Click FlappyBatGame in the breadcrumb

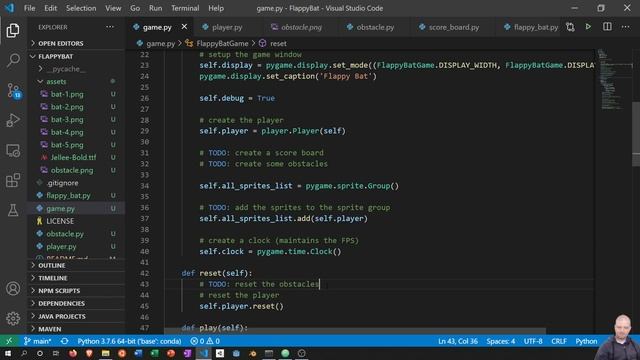222,43
